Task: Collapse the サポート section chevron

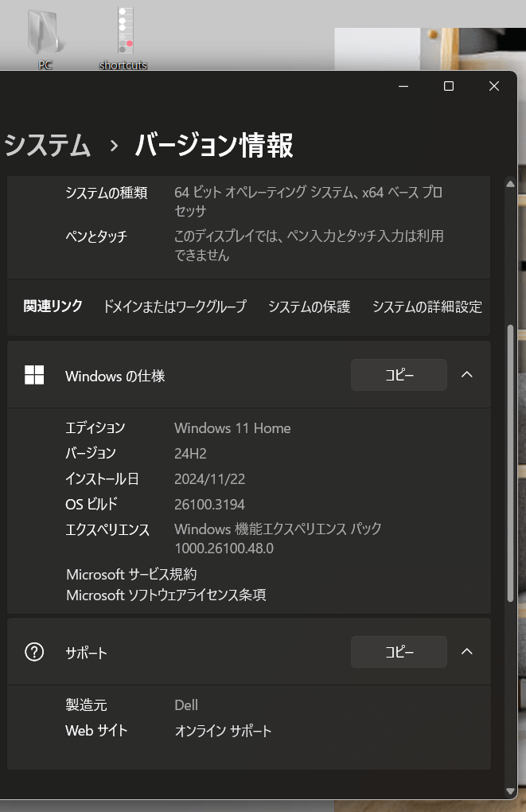Action: (467, 651)
